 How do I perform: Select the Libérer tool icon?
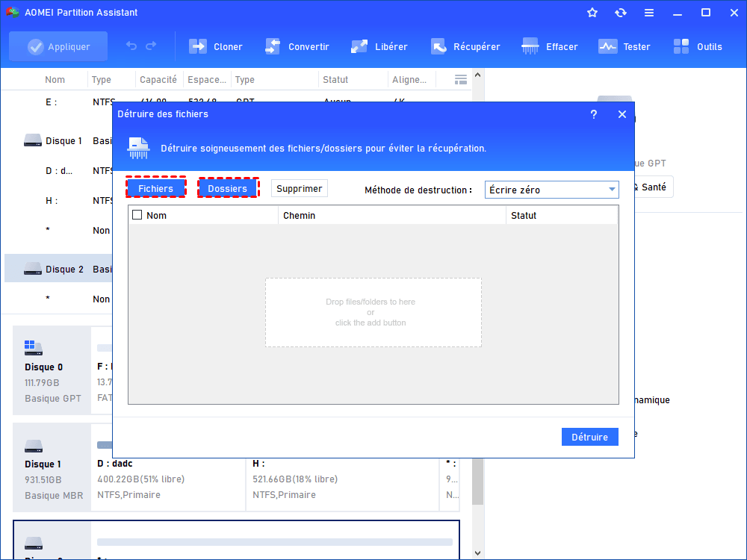click(x=359, y=46)
